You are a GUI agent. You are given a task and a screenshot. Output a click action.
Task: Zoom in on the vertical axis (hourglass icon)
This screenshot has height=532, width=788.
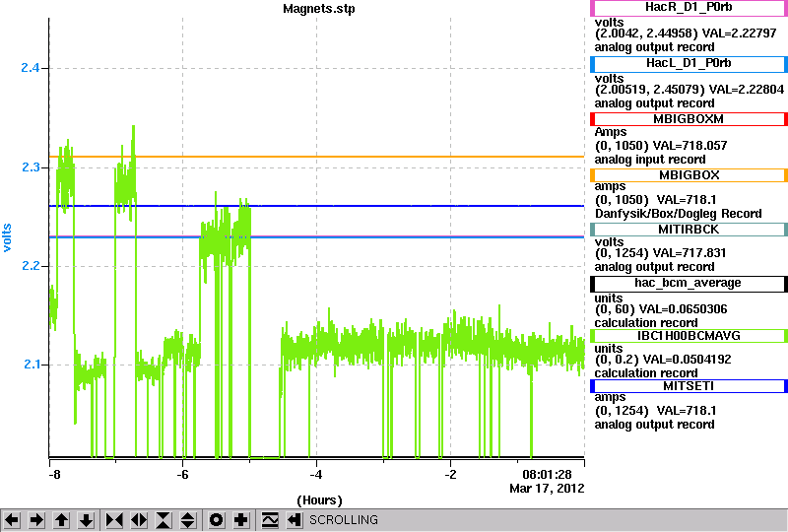[x=164, y=520]
